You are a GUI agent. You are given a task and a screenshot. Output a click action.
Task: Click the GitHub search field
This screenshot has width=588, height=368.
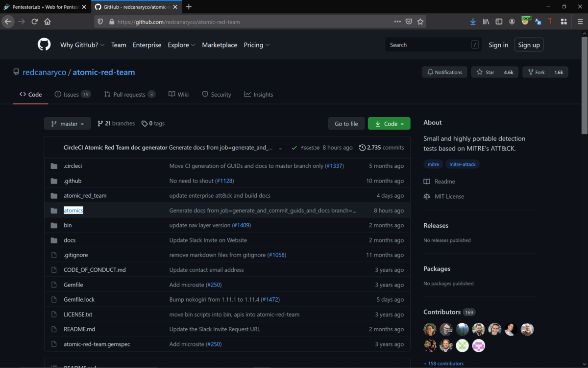(x=434, y=45)
